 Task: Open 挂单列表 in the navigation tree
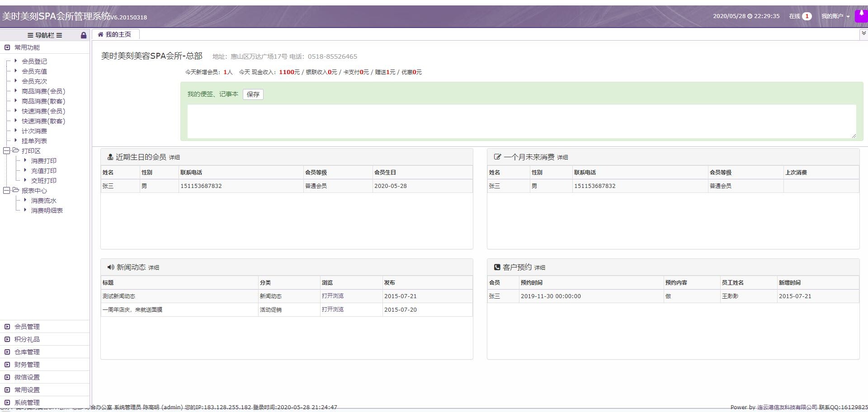coord(34,141)
